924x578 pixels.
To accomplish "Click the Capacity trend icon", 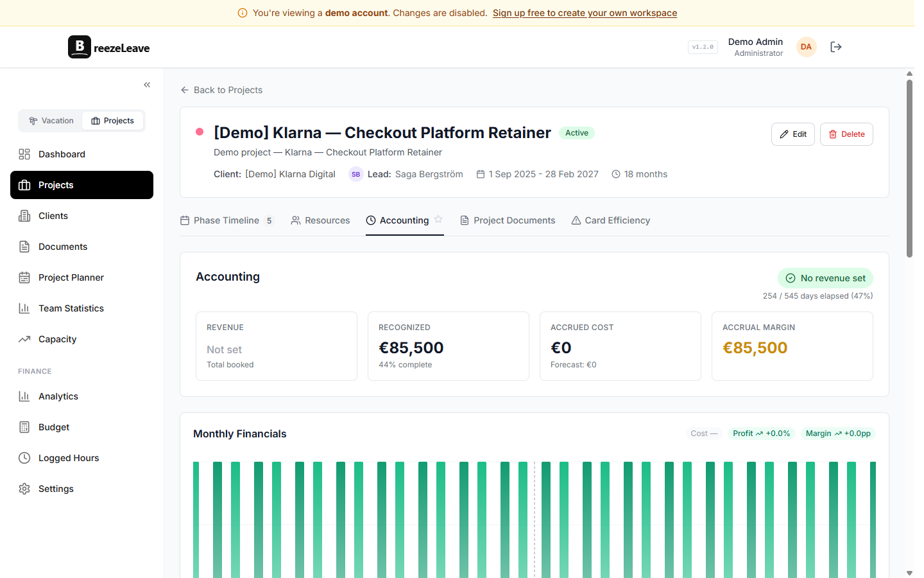I will pos(24,339).
